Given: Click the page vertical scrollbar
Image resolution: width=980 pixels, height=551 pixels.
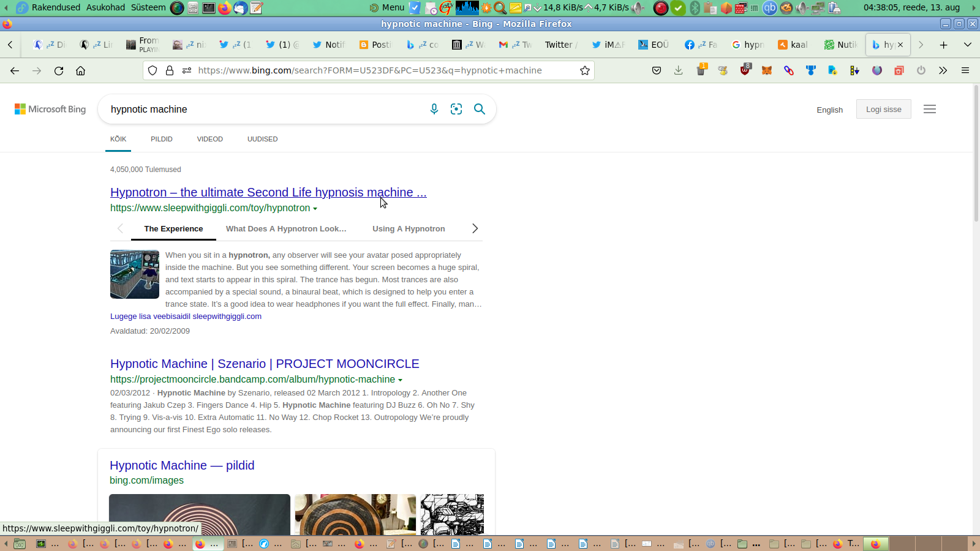Looking at the screenshot, I should click(x=976, y=153).
